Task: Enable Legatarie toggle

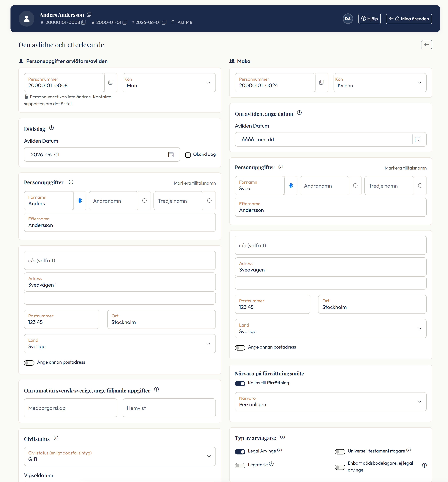Action: point(240,465)
